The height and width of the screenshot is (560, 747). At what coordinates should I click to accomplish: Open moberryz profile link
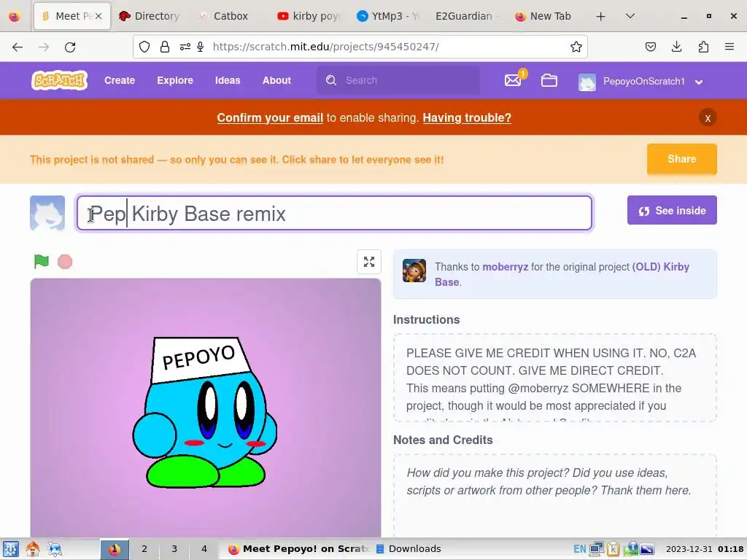[x=505, y=267]
